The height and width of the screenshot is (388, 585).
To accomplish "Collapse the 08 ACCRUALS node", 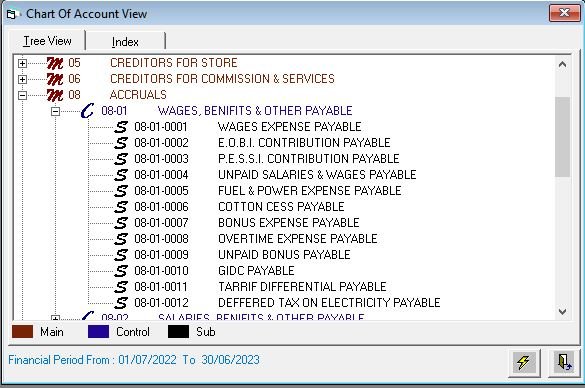I will click(22, 96).
